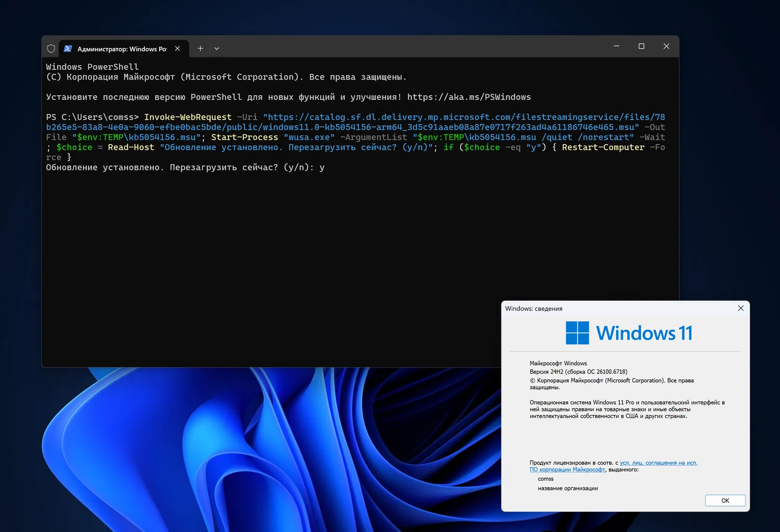The height and width of the screenshot is (532, 780).
Task: Click the Restart-Computer command text
Action: (x=603, y=147)
